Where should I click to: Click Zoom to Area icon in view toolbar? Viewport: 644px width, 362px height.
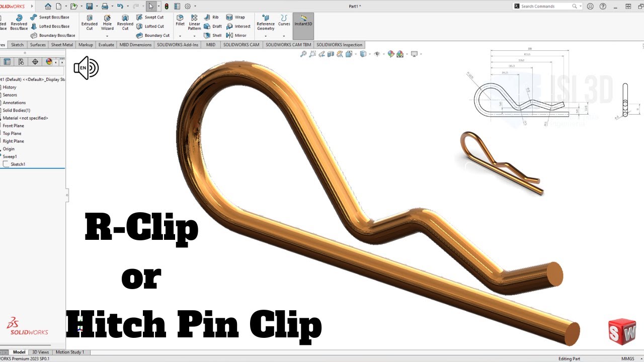313,54
